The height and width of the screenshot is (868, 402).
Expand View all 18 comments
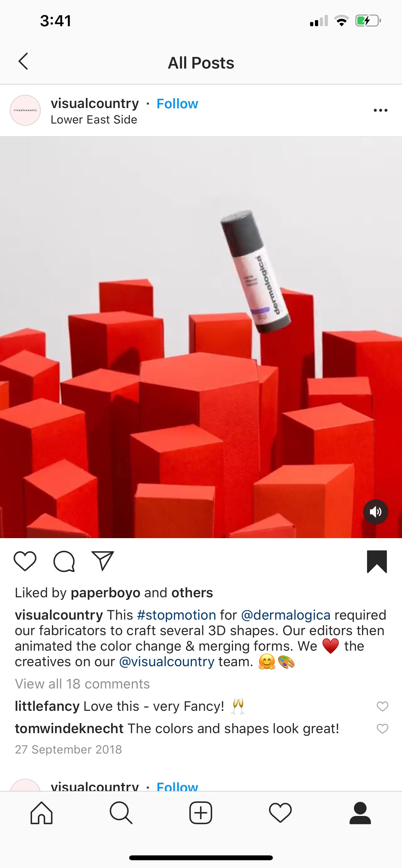click(x=82, y=684)
